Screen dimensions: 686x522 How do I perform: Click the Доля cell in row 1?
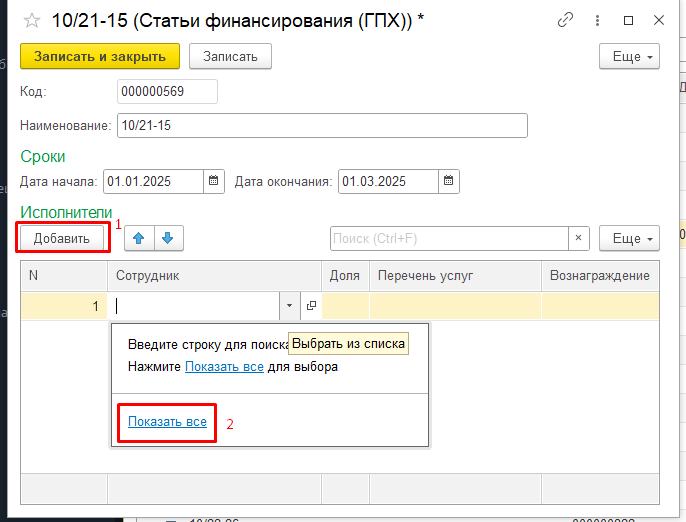(x=346, y=306)
